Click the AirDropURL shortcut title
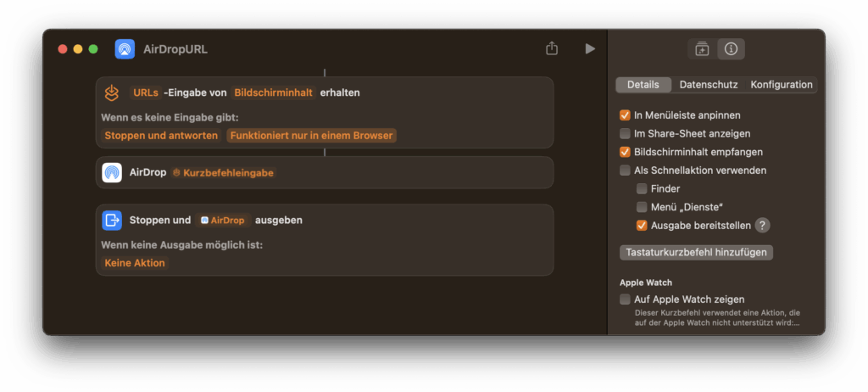The image size is (868, 392). (175, 49)
